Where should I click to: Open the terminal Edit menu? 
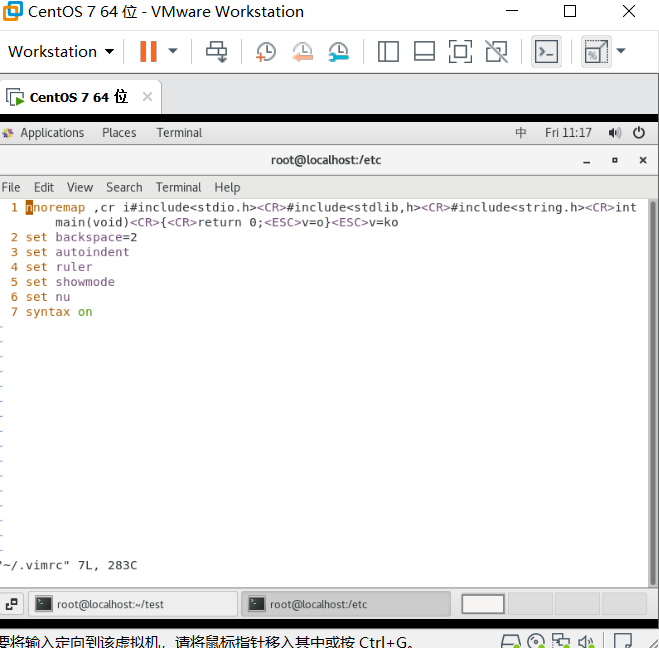pyautogui.click(x=44, y=187)
